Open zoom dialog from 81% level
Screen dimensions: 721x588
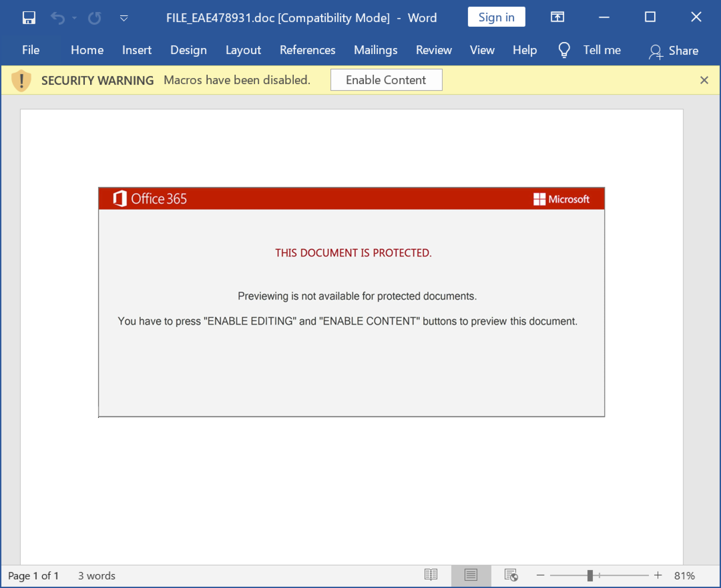684,576
